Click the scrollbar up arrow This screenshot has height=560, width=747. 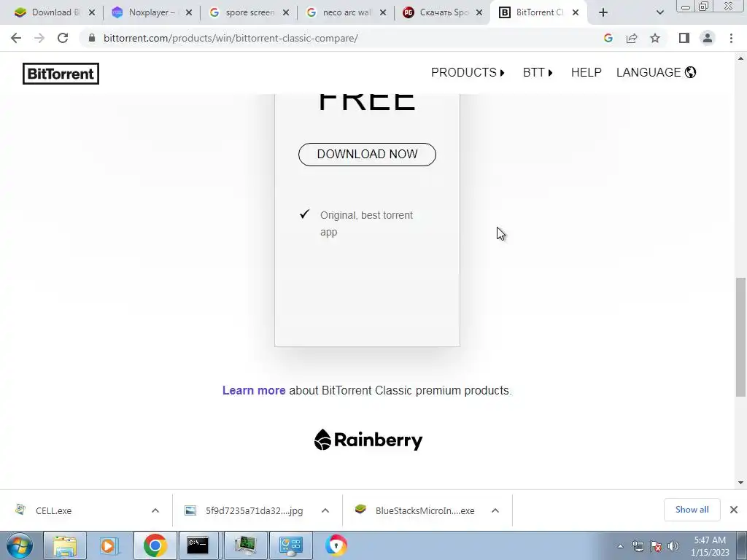point(740,58)
